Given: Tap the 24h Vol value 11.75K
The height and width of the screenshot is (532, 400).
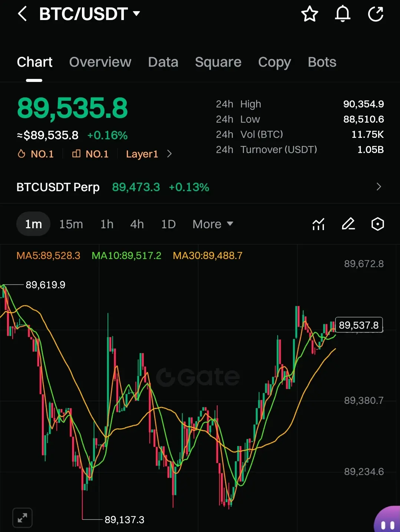Looking at the screenshot, I should (x=367, y=134).
